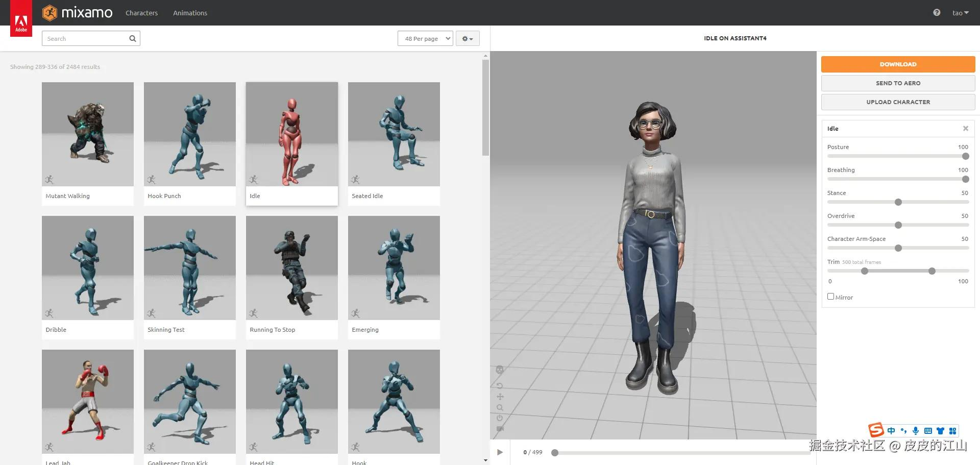Open the toolbox grid icon in IME bar
The image size is (980, 465).
coord(952,431)
